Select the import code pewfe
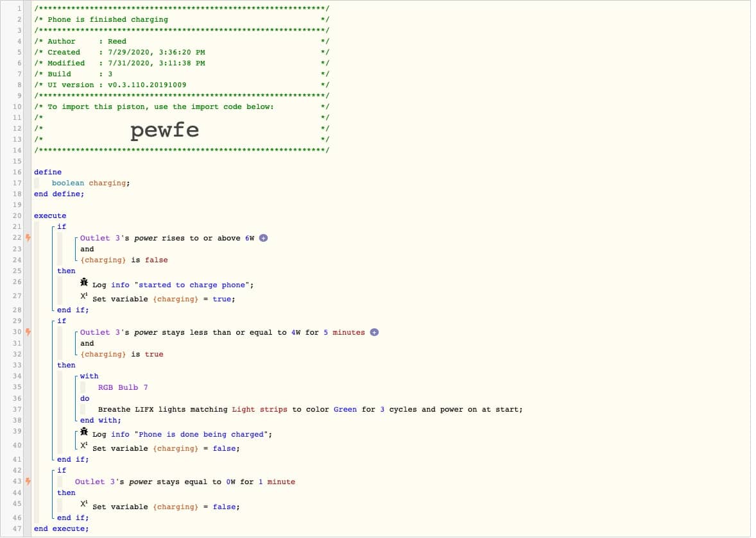The height and width of the screenshot is (538, 756). [164, 130]
